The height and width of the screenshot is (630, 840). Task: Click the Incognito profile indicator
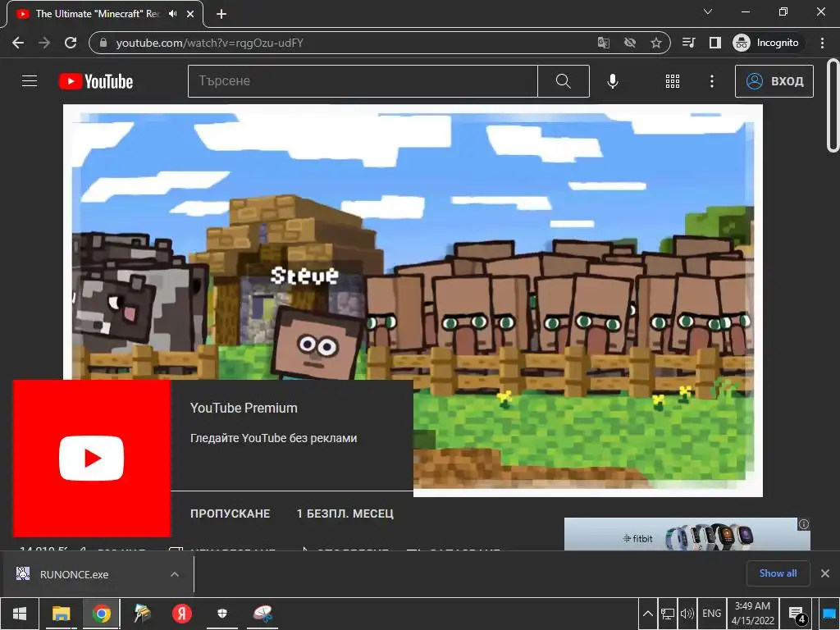tap(765, 43)
